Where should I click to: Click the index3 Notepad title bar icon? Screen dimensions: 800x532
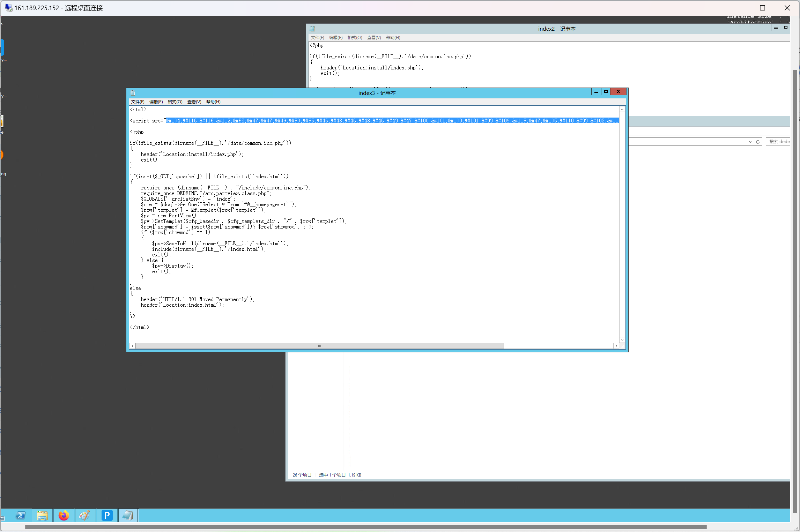pos(133,93)
